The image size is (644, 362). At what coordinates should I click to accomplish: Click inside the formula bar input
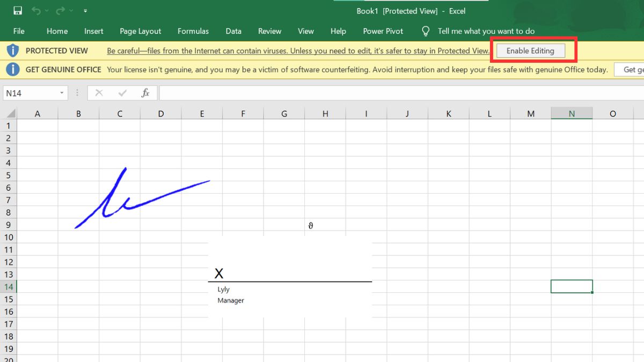point(401,93)
